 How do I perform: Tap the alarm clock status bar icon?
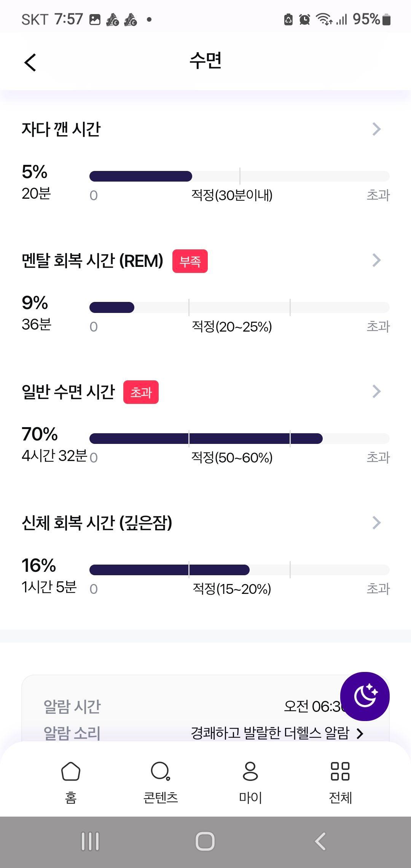coord(304,19)
